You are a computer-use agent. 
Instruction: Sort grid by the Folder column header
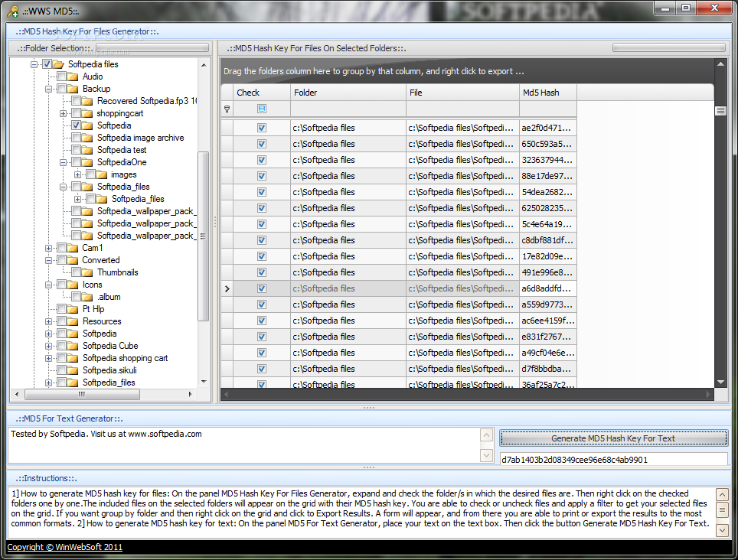(x=348, y=93)
